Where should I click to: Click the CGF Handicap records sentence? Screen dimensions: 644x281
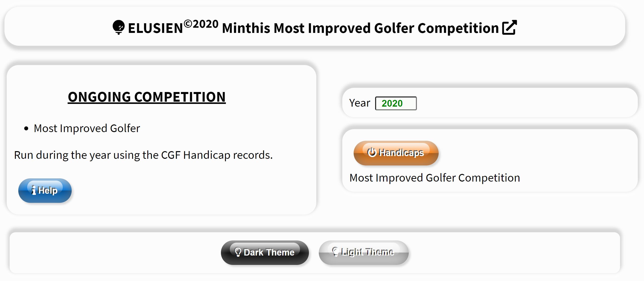(x=143, y=155)
